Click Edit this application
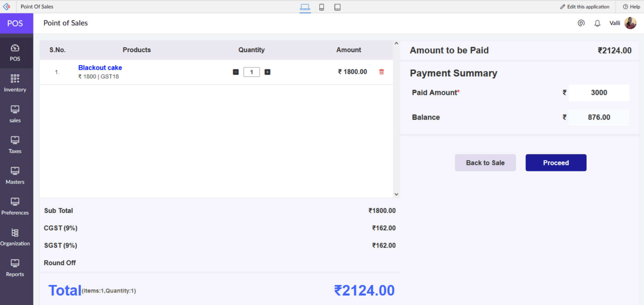 (x=585, y=7)
